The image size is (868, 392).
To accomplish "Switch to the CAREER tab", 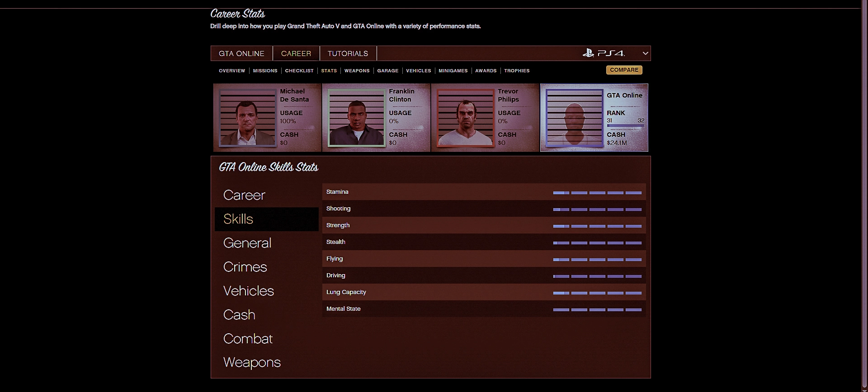I will point(296,53).
